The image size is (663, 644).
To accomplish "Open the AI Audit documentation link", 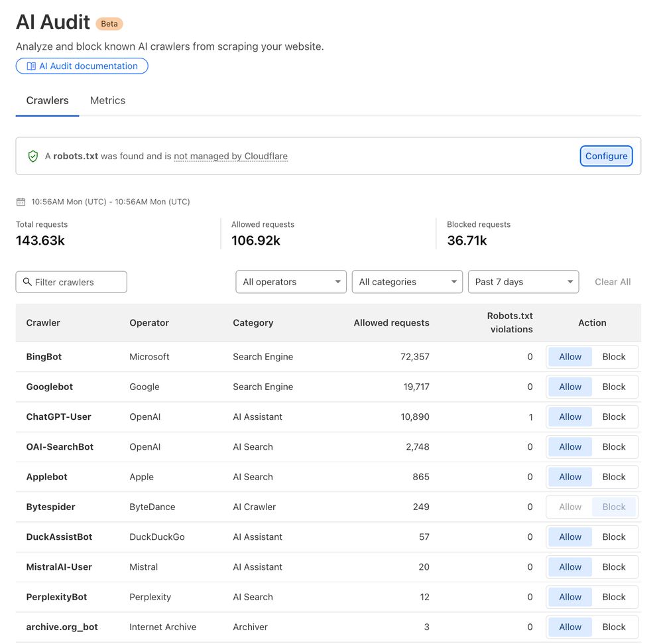I will tap(82, 66).
